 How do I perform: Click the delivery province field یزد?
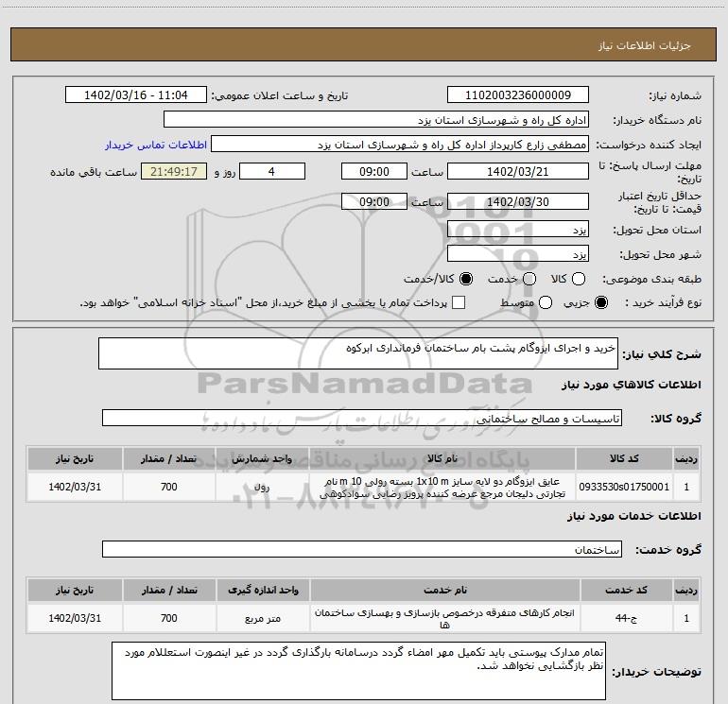click(518, 229)
